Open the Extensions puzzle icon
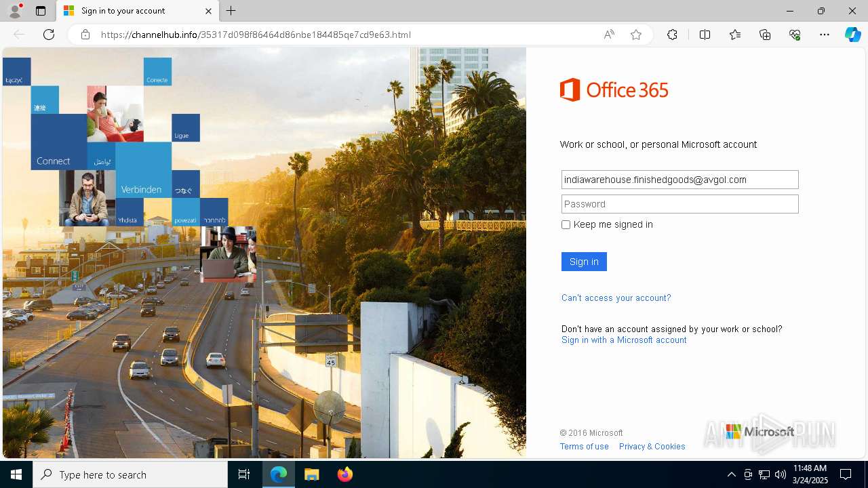 click(x=672, y=35)
